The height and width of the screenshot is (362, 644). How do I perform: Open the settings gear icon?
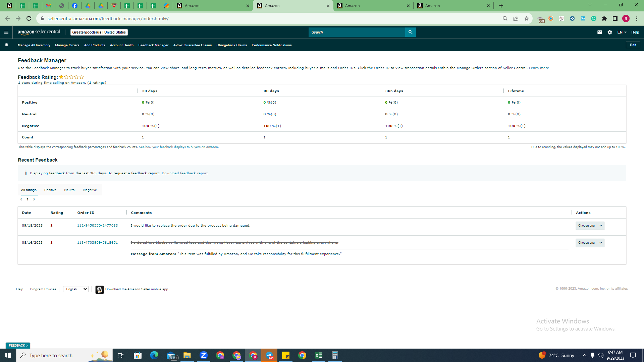(x=610, y=32)
